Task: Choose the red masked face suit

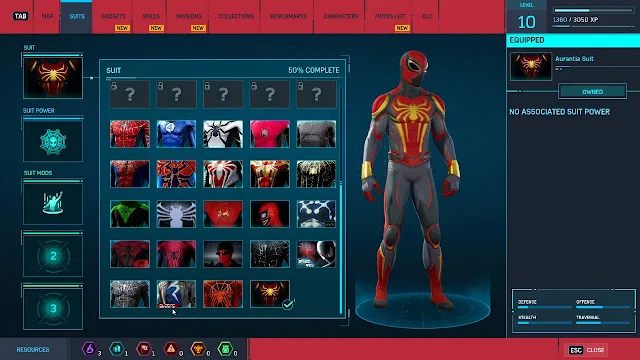Action: (270, 214)
